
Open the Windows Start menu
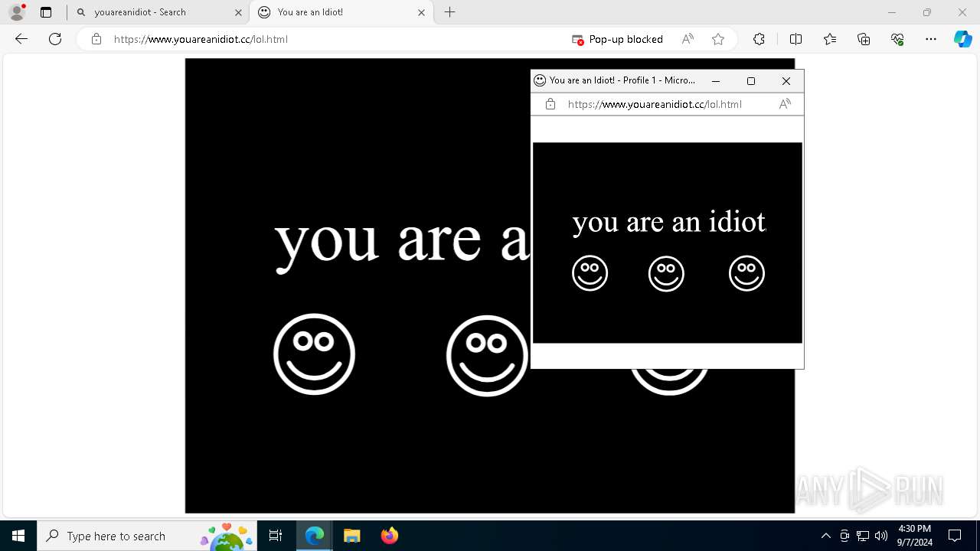tap(18, 536)
